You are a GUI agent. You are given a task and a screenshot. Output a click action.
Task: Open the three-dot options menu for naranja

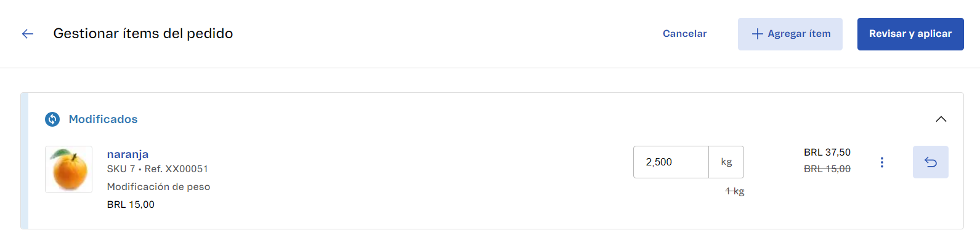coord(882,162)
